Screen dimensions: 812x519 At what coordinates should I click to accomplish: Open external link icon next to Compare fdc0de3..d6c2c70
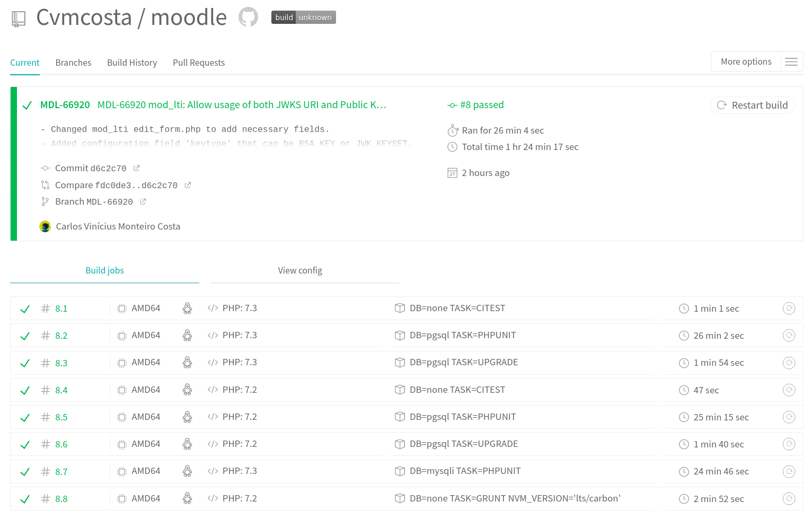[x=188, y=185]
